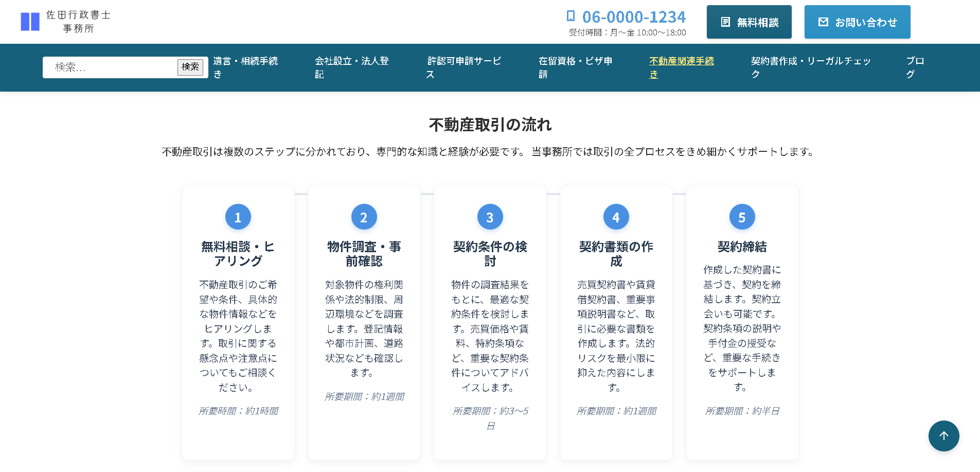Click the step 5 number circle
Screen dimensions: 980x472
[742, 217]
